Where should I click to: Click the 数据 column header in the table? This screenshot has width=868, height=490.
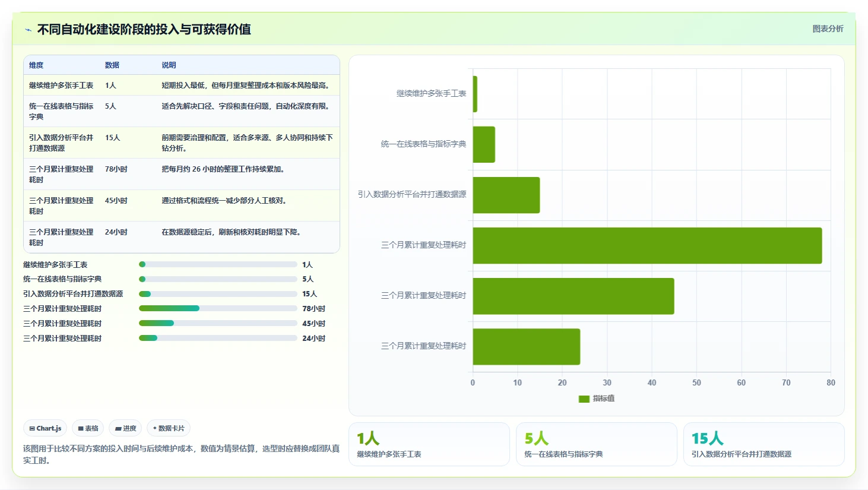coord(112,65)
